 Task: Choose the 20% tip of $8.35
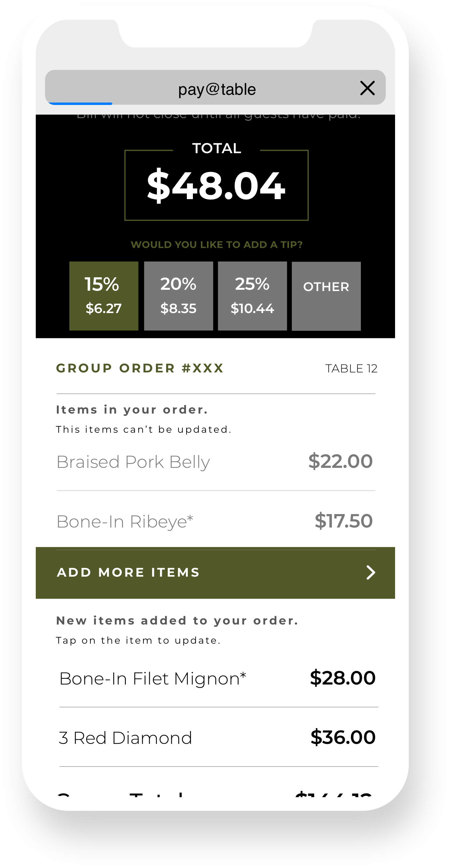[x=179, y=296]
